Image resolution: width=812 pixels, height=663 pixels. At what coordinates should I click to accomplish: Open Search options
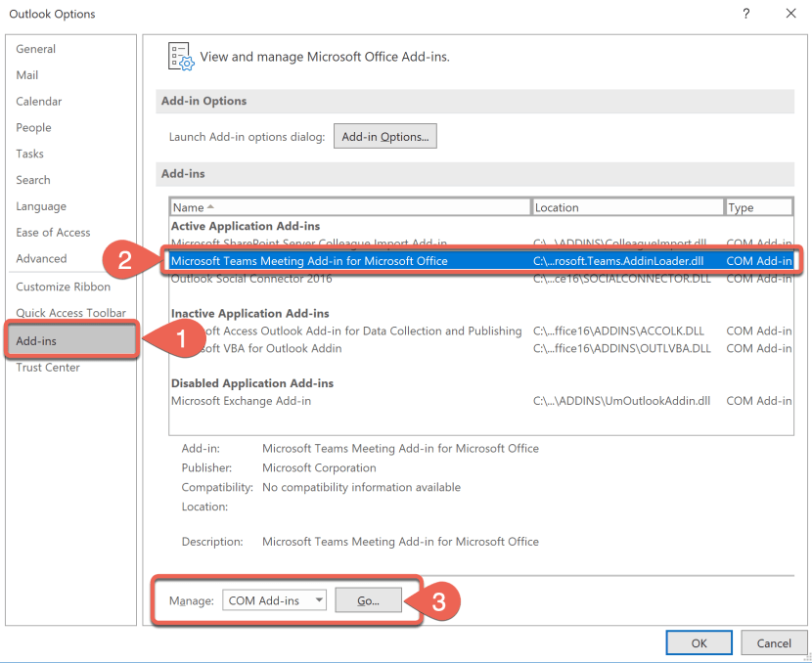(x=33, y=180)
